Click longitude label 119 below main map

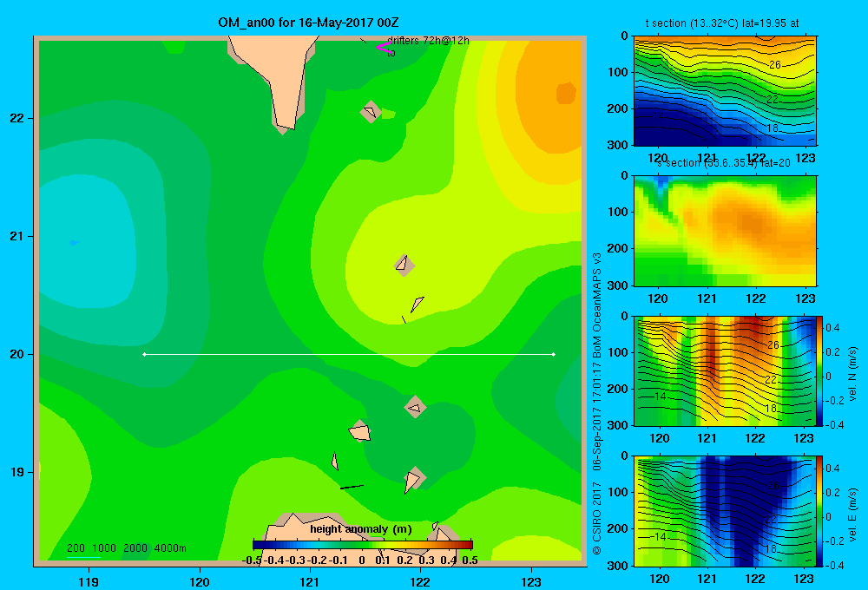coord(89,581)
